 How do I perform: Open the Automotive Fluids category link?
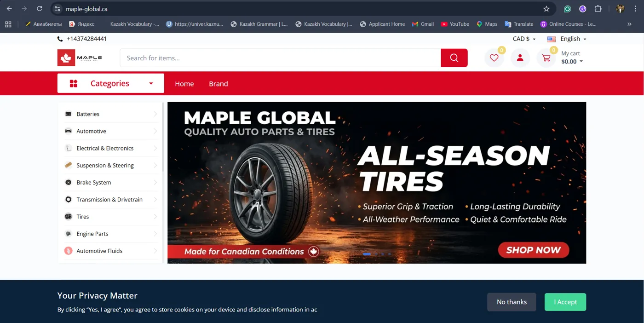(99, 251)
